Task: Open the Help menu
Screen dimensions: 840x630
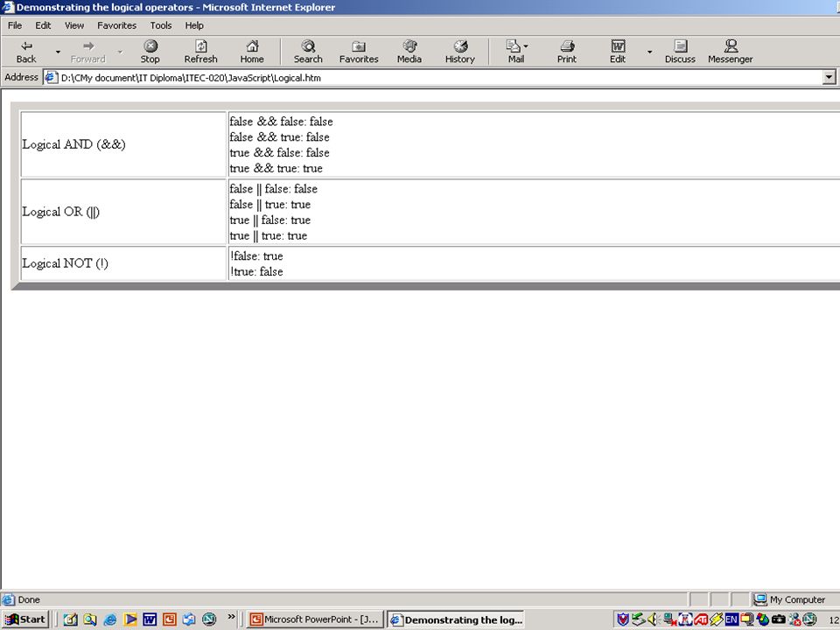Action: pos(194,25)
